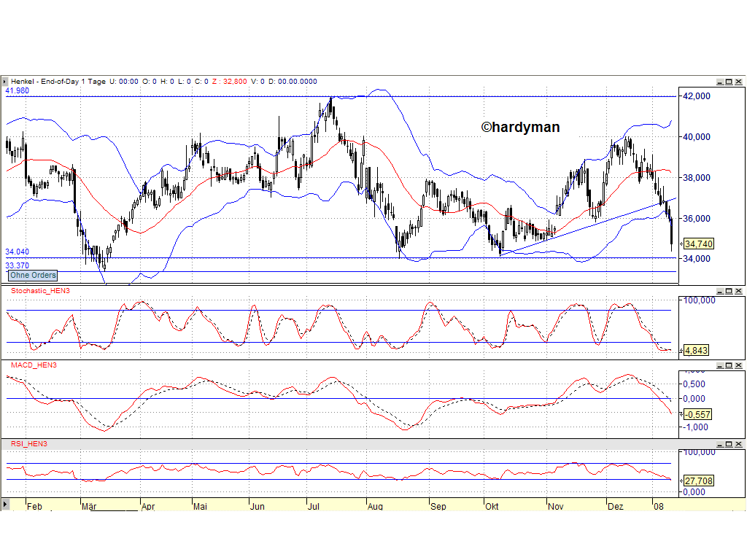This screenshot has width=747, height=560.
Task: Minimize the RSI_HEN3 panel
Action: click(720, 443)
